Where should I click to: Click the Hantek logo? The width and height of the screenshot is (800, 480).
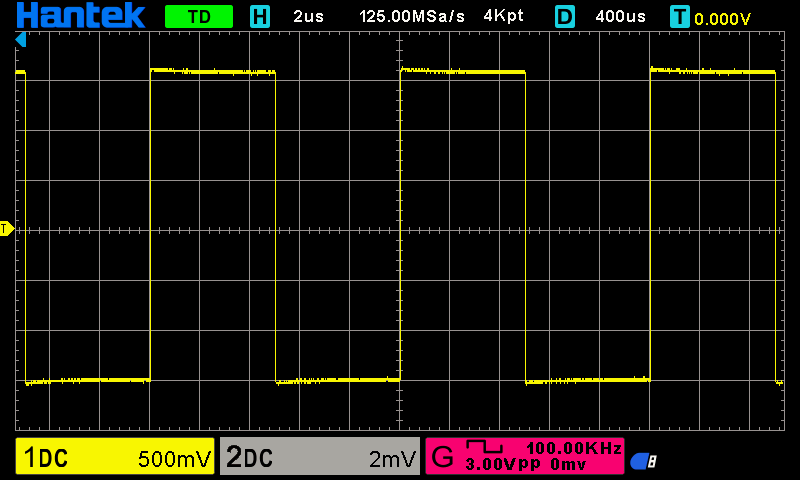pos(81,15)
